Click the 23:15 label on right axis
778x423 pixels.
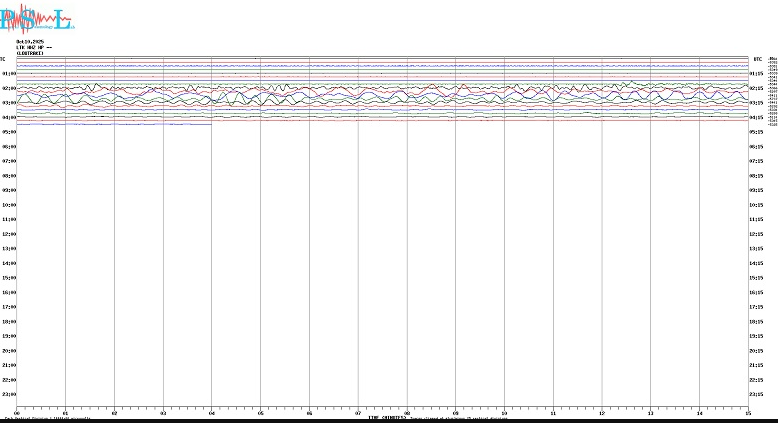[757, 395]
